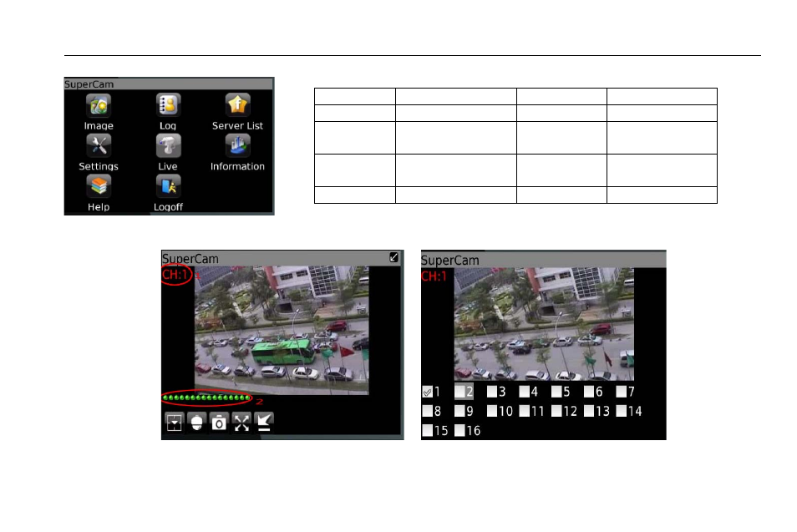Check channel 3 checkbox
The image size is (797, 532).
pos(492,391)
